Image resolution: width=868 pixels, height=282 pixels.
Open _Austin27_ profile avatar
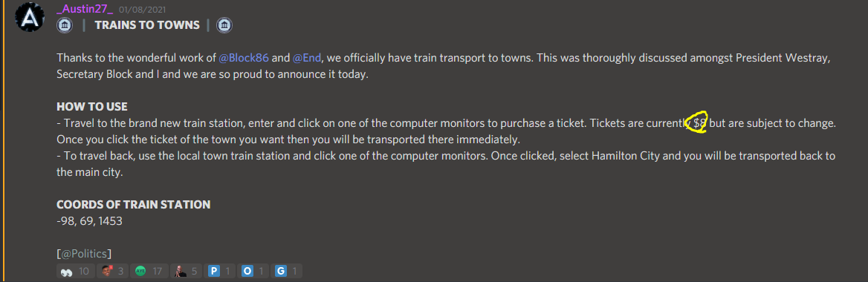click(x=29, y=18)
